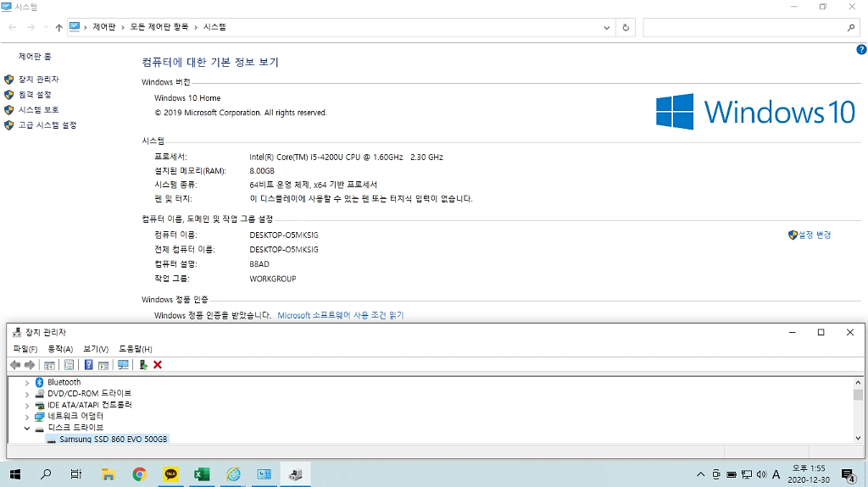868x487 pixels.
Task: Open Microsoft 소프트웨어 사용 조건 읽기 link
Action: click(341, 315)
